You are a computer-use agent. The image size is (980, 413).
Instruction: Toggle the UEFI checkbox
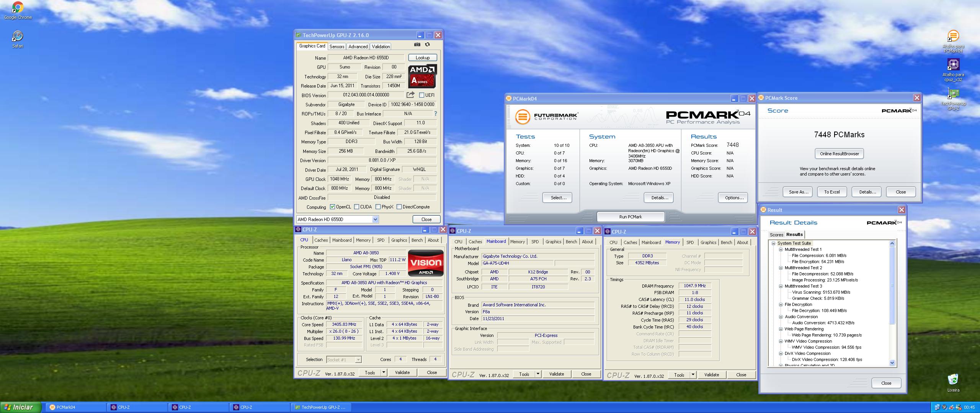(421, 95)
